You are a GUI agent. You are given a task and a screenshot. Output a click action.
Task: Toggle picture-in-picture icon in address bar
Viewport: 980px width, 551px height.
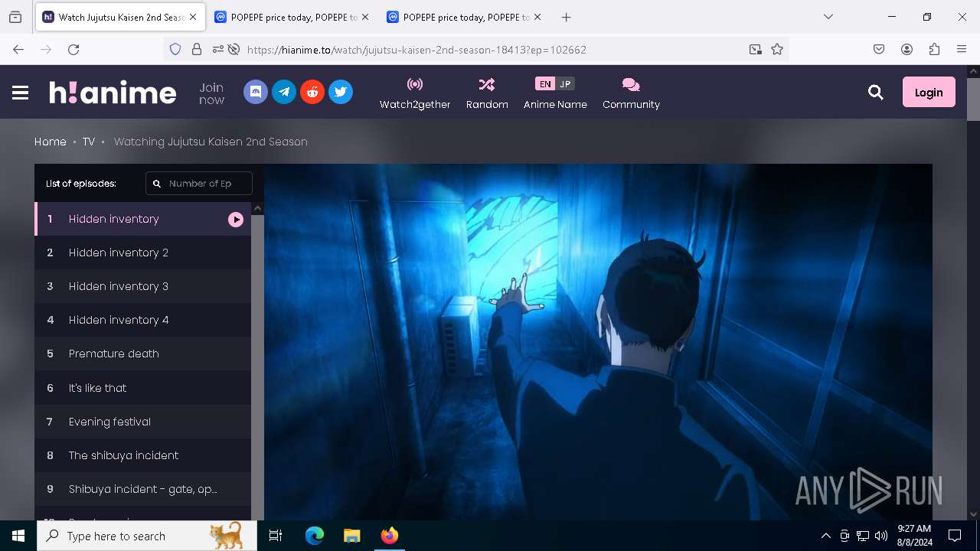[756, 49]
